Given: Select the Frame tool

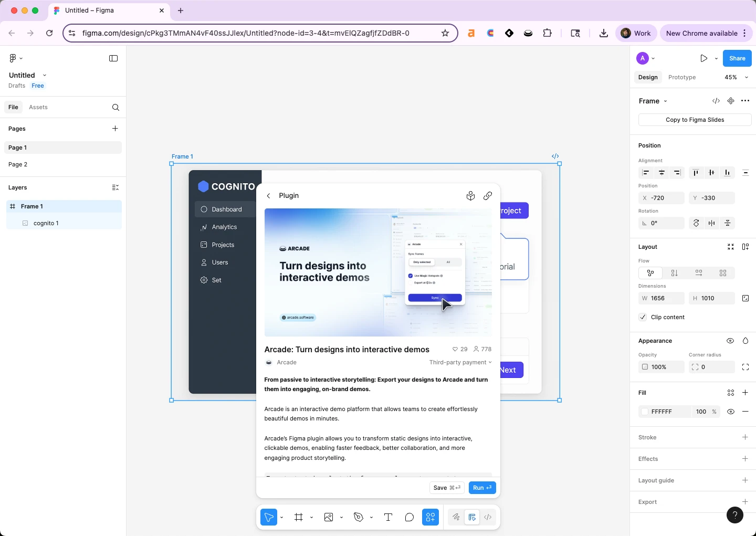Looking at the screenshot, I should (x=299, y=518).
